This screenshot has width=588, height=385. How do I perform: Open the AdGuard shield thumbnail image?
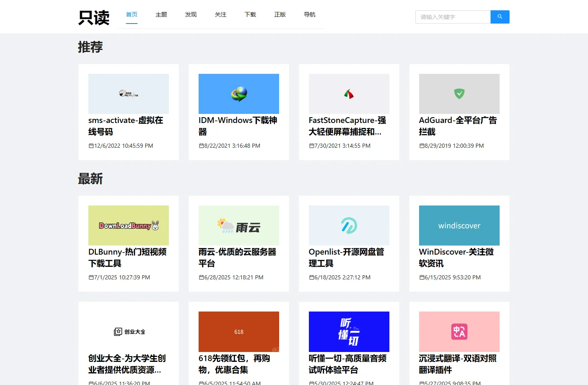(x=459, y=94)
